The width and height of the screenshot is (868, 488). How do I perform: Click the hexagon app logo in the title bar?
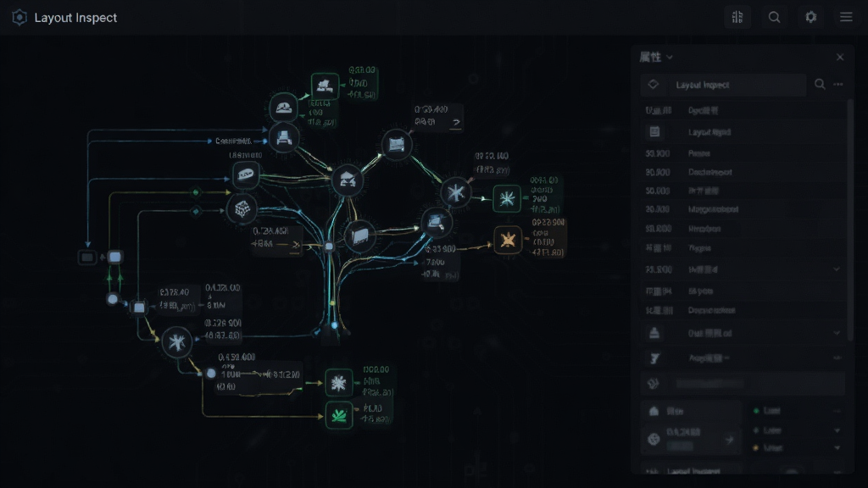click(19, 18)
